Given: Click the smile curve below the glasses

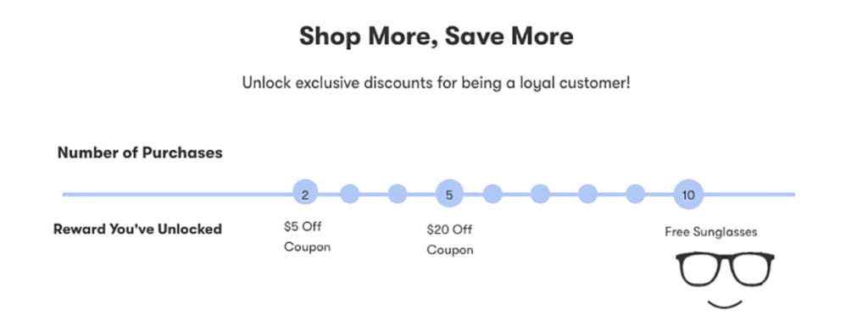Looking at the screenshot, I should pyautogui.click(x=726, y=304).
